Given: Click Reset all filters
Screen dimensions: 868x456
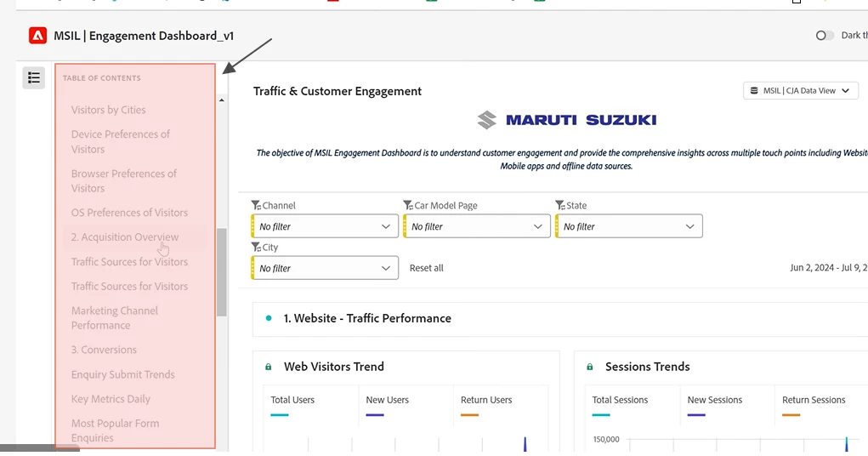Looking at the screenshot, I should tap(426, 268).
